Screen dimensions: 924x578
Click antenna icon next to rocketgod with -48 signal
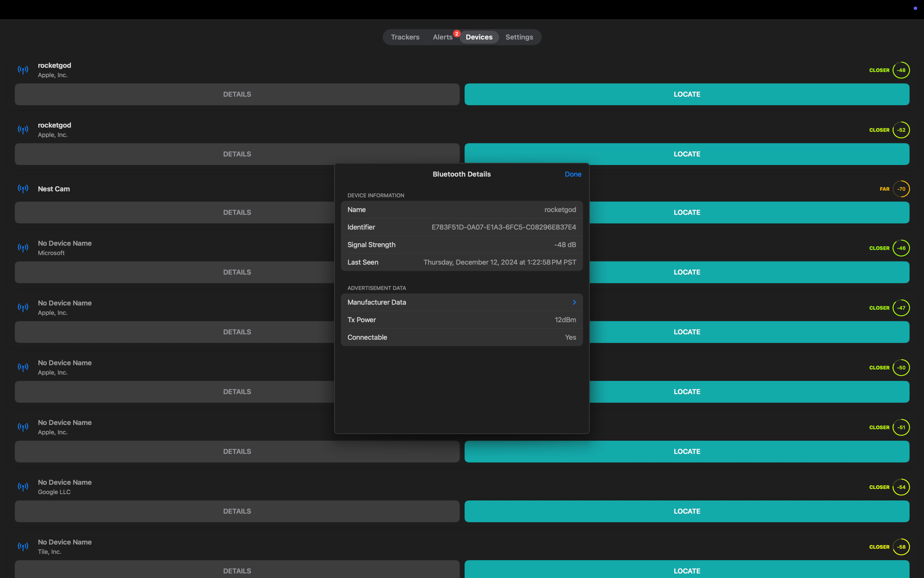tap(23, 70)
